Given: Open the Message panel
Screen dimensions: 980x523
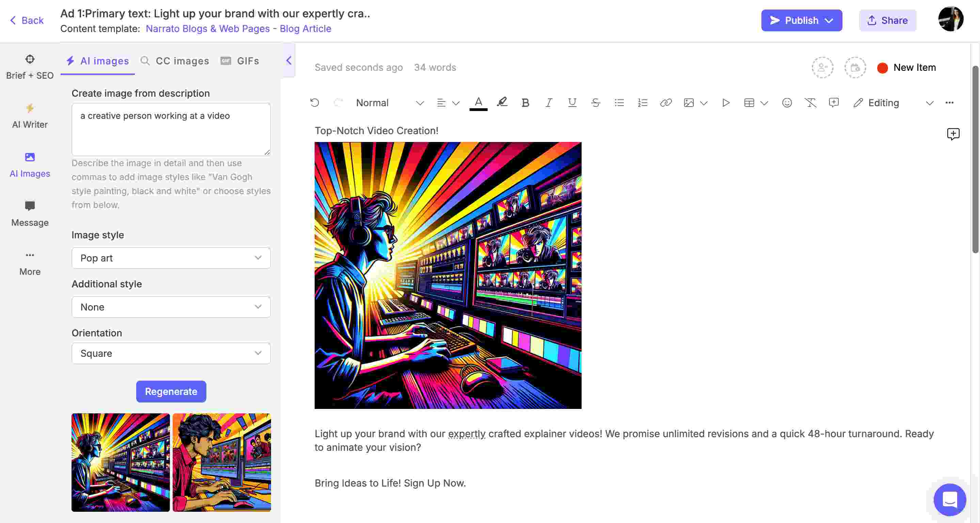Looking at the screenshot, I should pos(30,214).
